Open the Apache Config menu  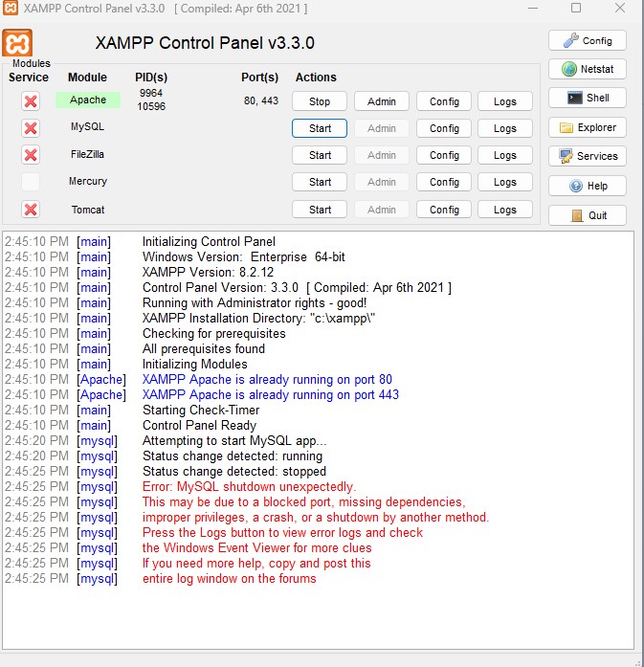(x=444, y=101)
